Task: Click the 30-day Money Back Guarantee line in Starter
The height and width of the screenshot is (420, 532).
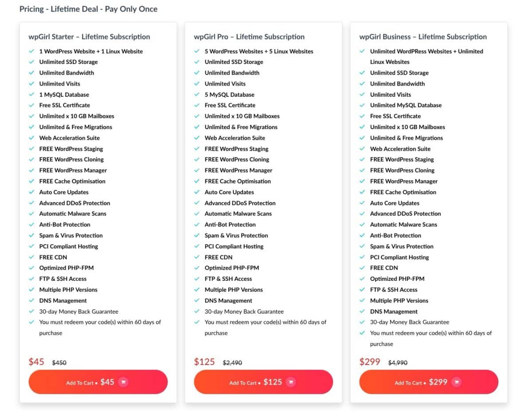Action: click(x=79, y=311)
